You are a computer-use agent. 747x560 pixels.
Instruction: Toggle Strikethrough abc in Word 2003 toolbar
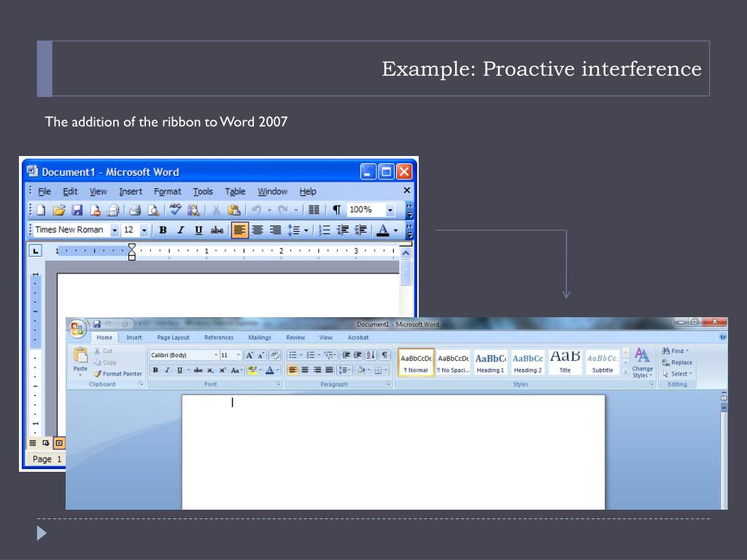tap(217, 230)
